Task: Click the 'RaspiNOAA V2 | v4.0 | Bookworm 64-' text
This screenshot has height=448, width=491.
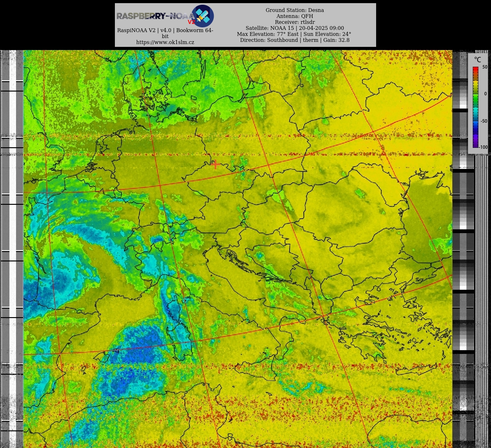Action: click(165, 30)
